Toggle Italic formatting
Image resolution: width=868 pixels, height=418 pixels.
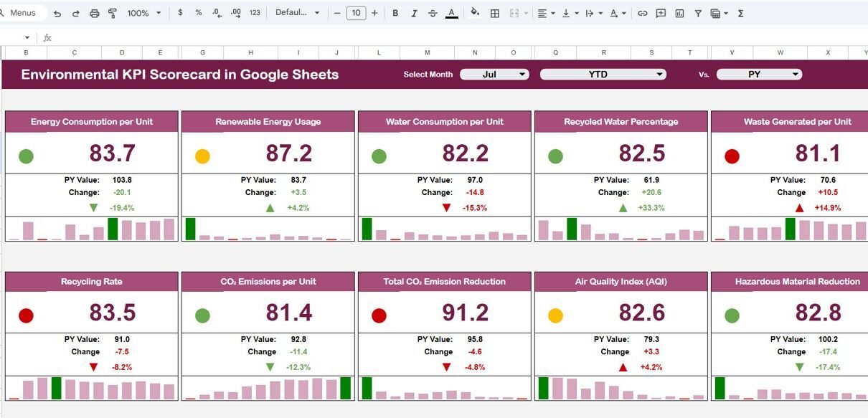click(x=414, y=14)
